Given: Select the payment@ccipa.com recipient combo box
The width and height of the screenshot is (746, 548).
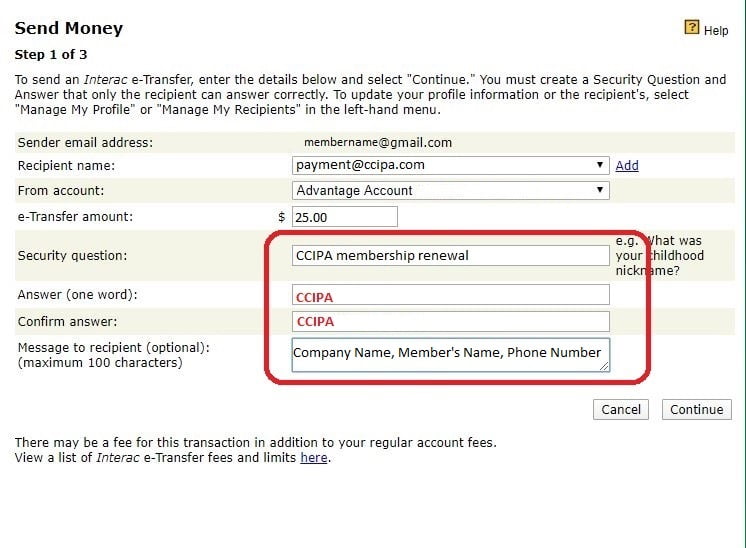Looking at the screenshot, I should (x=450, y=165).
